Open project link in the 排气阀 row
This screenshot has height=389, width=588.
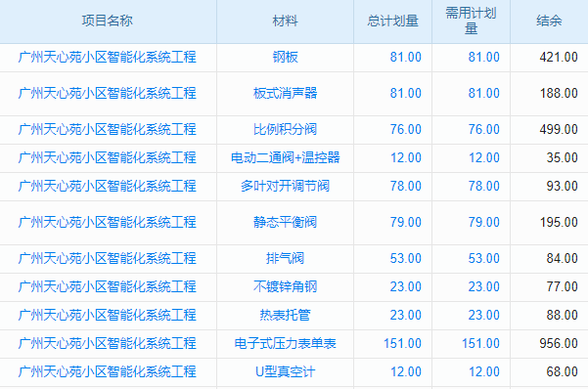point(108,258)
